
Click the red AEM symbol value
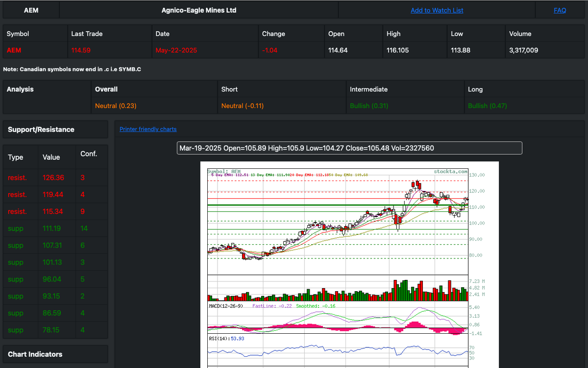14,50
